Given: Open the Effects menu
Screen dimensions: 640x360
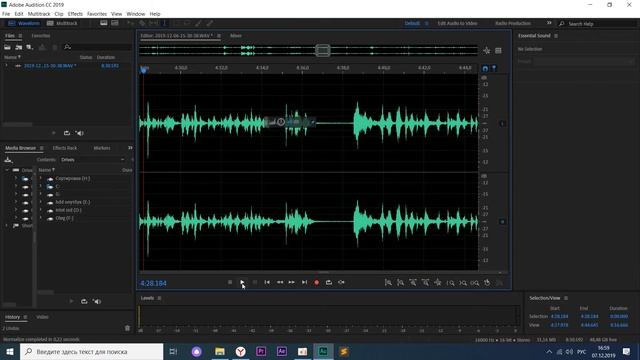Looking at the screenshot, I should click(75, 14).
